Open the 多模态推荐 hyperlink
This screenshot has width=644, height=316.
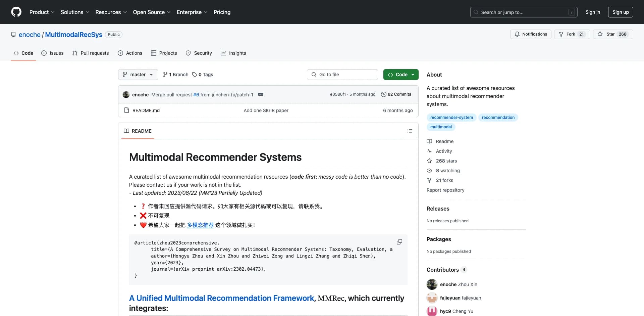click(200, 225)
